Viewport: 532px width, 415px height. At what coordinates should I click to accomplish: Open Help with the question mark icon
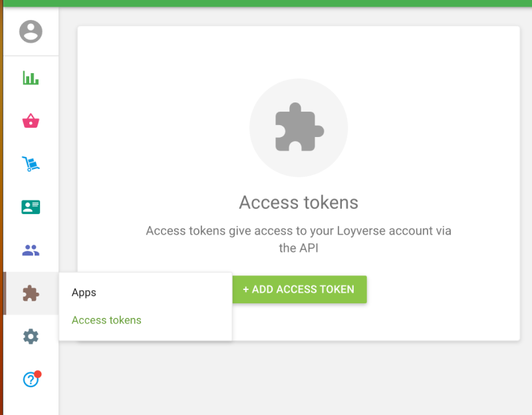(31, 380)
